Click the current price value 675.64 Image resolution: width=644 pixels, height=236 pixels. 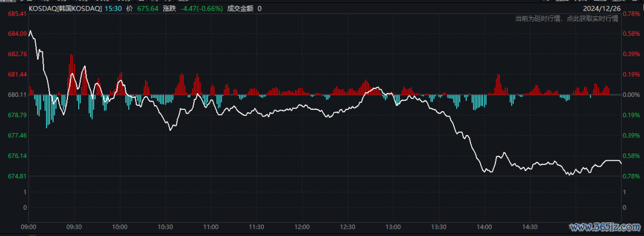tap(148, 8)
